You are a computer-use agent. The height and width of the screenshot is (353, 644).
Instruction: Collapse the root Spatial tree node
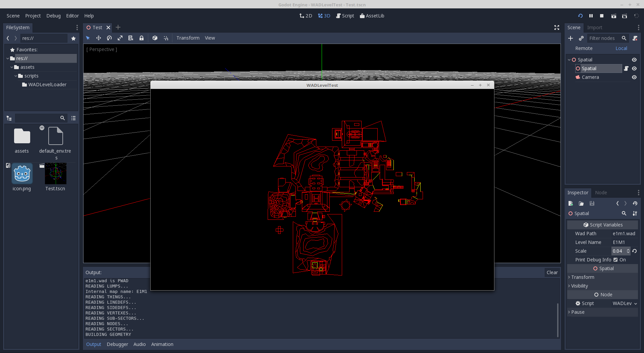(569, 60)
